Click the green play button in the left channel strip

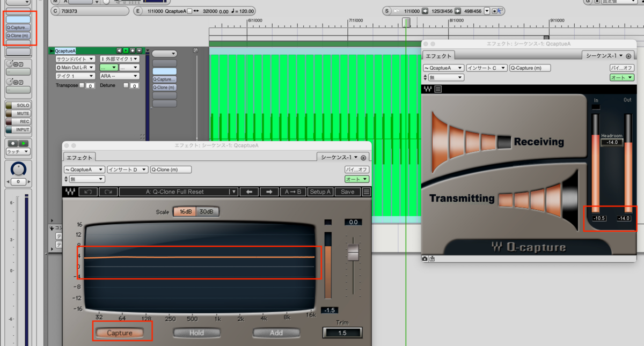(x=24, y=144)
